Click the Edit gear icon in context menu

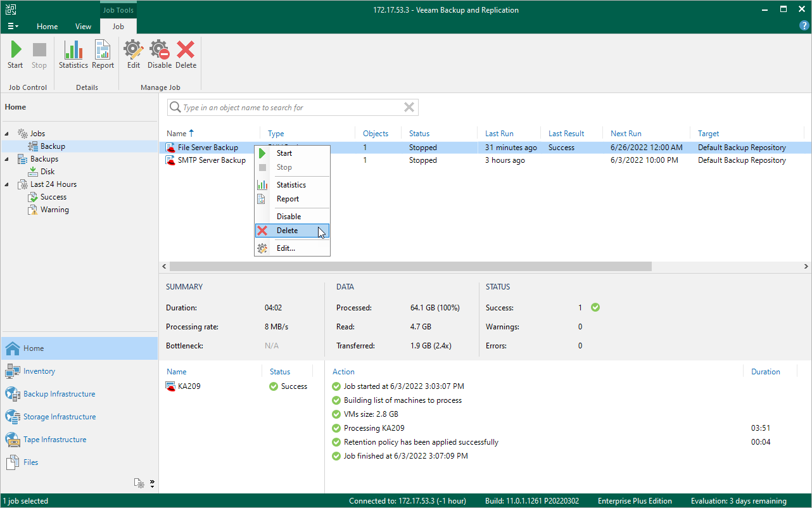[x=262, y=248]
